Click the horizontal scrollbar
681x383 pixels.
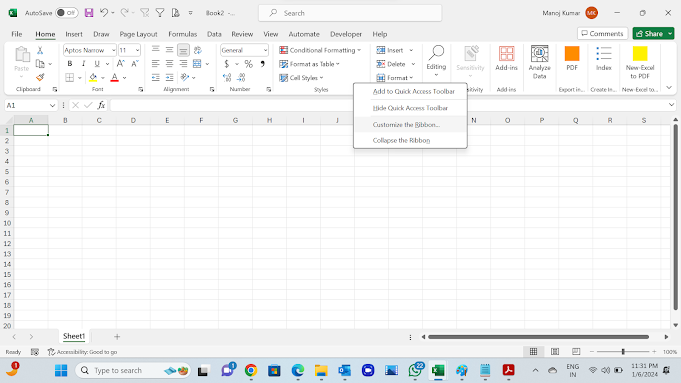coord(539,337)
